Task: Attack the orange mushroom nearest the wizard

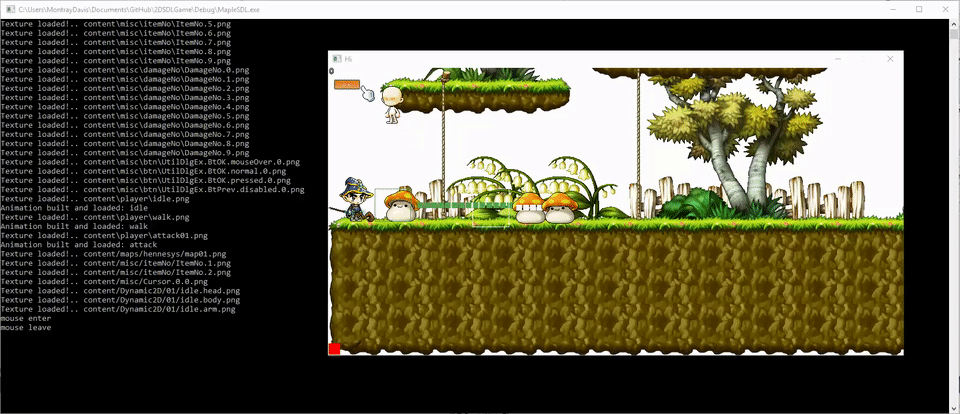Action: point(402,206)
